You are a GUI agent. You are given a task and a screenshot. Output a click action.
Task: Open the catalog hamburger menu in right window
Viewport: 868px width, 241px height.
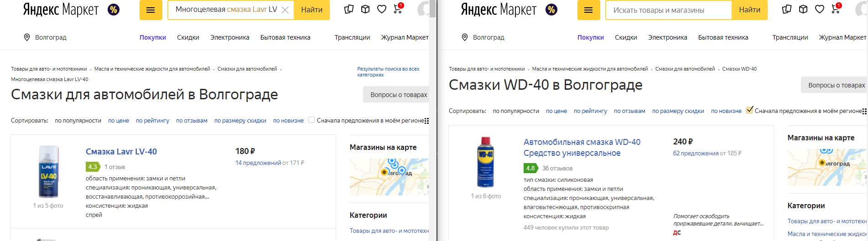point(588,10)
